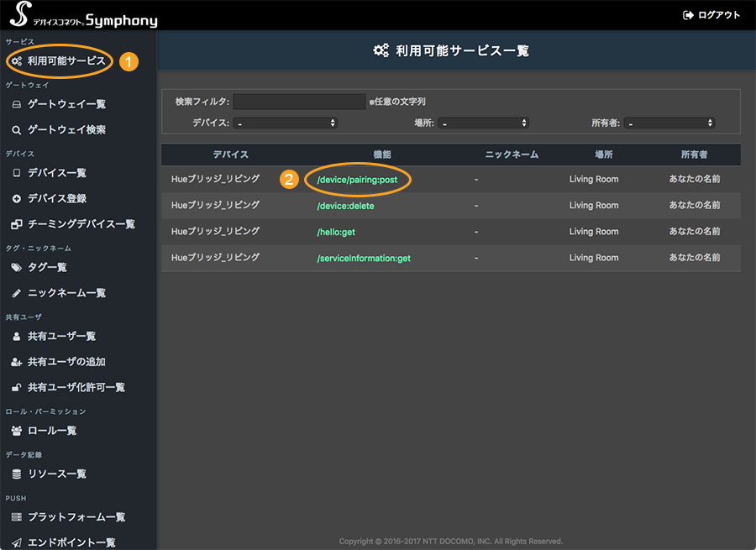This screenshot has width=756, height=550.
Task: Open the /device/pairing:post service link
Action: 357,180
